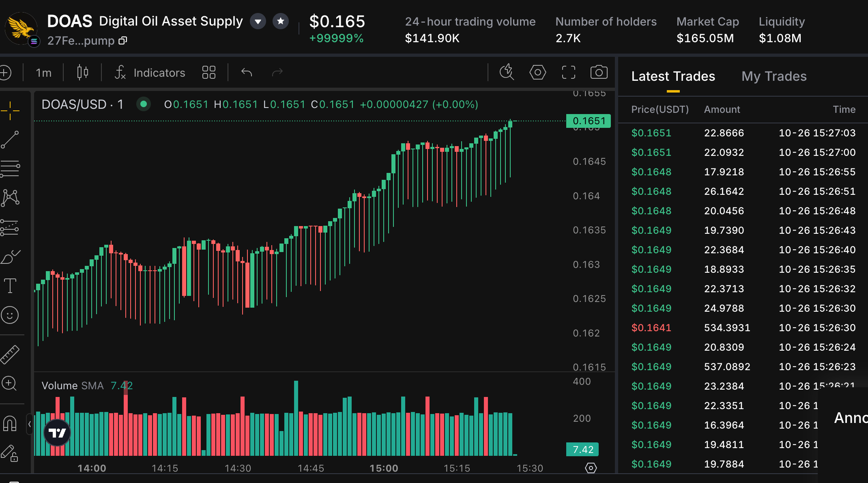Click the 2.7K holders count
This screenshot has width=868, height=483.
568,38
